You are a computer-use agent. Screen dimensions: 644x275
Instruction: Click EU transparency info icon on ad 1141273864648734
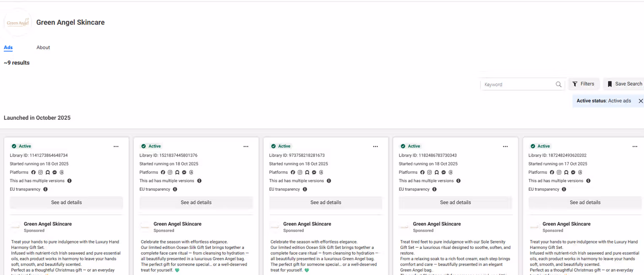click(46, 189)
